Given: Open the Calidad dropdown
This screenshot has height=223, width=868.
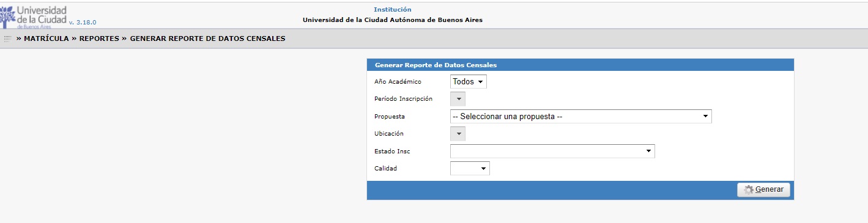Looking at the screenshot, I should (x=470, y=168).
